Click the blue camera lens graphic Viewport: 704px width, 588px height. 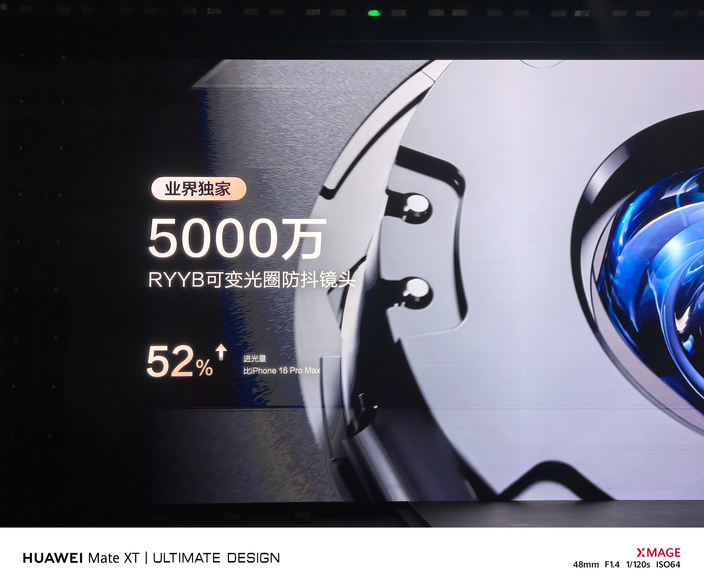657,268
